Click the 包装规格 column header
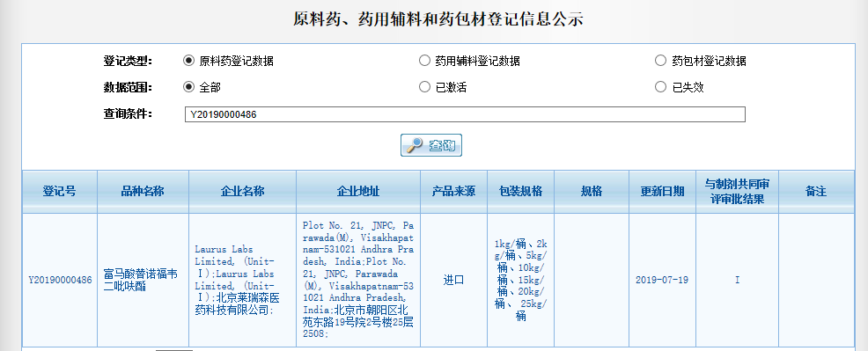 [x=521, y=192]
